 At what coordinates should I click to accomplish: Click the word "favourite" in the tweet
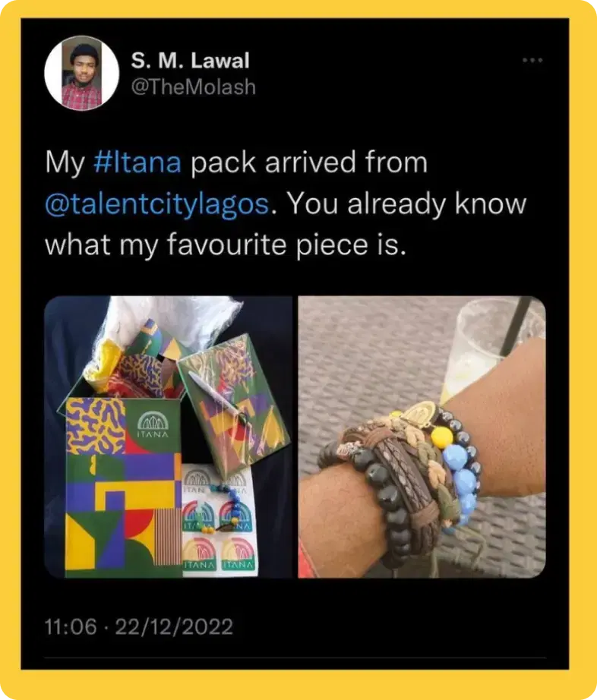pyautogui.click(x=226, y=245)
